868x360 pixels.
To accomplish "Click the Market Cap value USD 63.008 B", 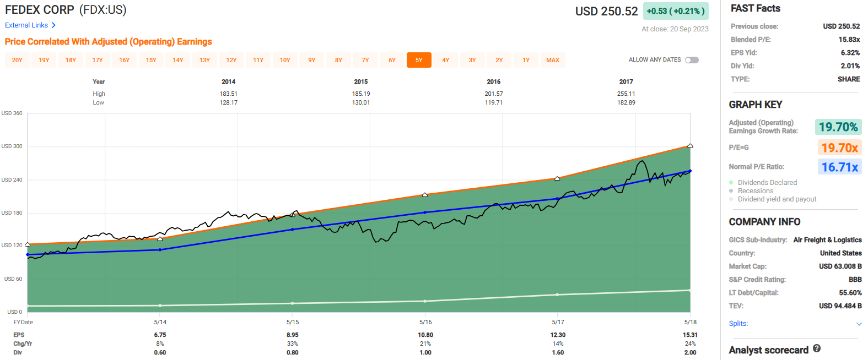I will point(840,266).
